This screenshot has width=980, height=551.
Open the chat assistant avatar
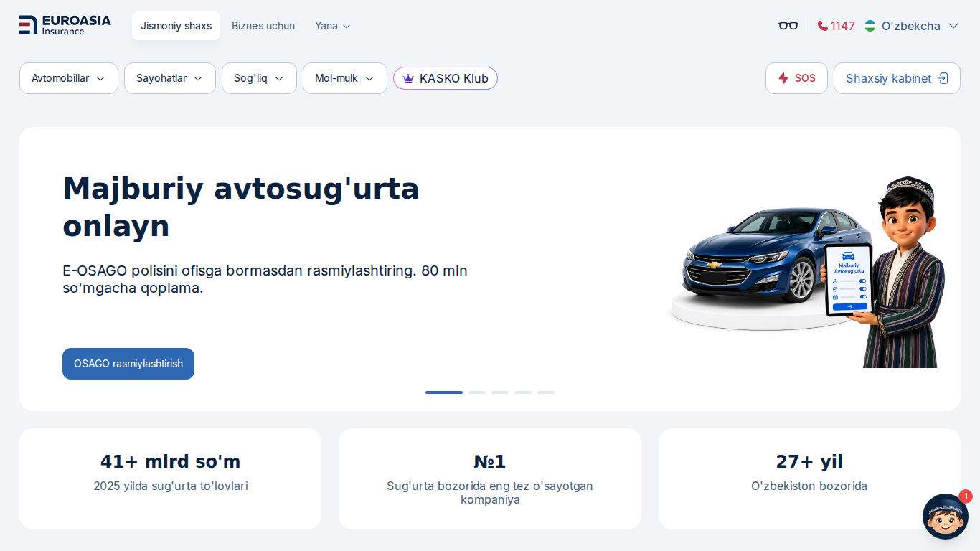click(945, 517)
